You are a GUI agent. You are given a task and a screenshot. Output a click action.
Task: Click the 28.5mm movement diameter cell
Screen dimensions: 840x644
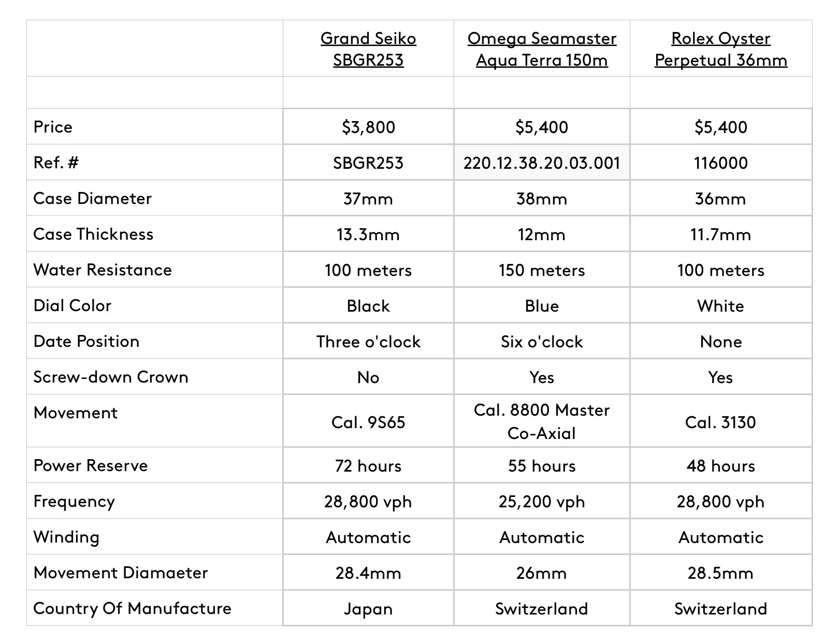click(720, 573)
